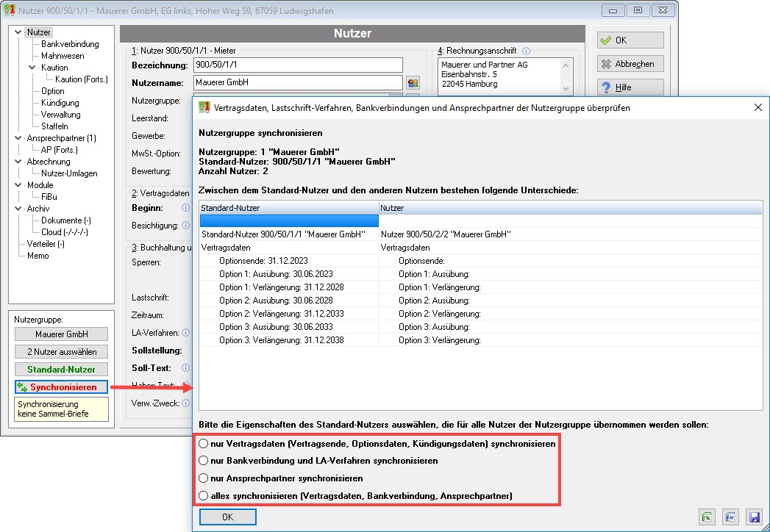The height and width of the screenshot is (532, 770).
Task: Click the save disk icon in the dialog
Action: [754, 517]
